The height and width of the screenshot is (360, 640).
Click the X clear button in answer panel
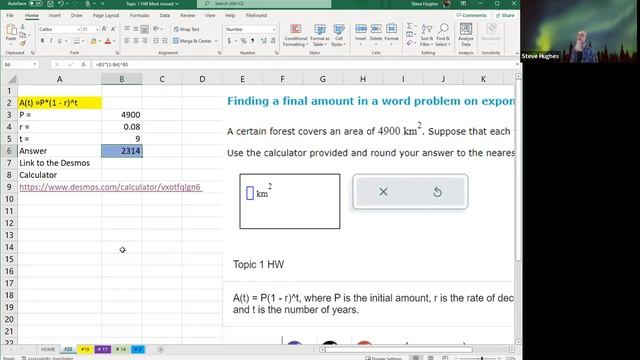click(x=383, y=191)
